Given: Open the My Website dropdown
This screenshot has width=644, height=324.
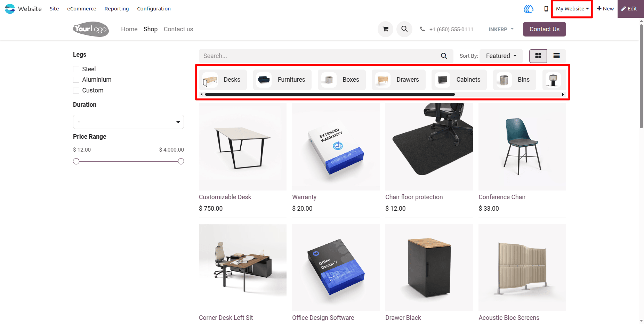Looking at the screenshot, I should [572, 9].
